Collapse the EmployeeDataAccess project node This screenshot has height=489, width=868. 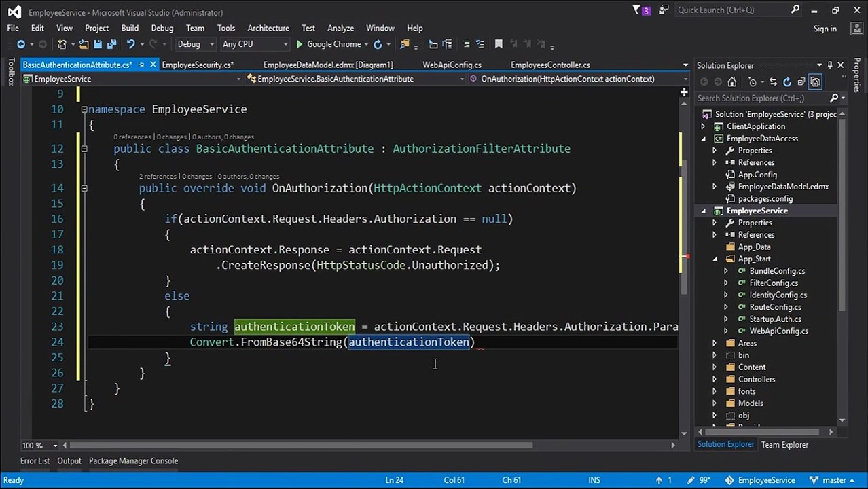pos(703,139)
